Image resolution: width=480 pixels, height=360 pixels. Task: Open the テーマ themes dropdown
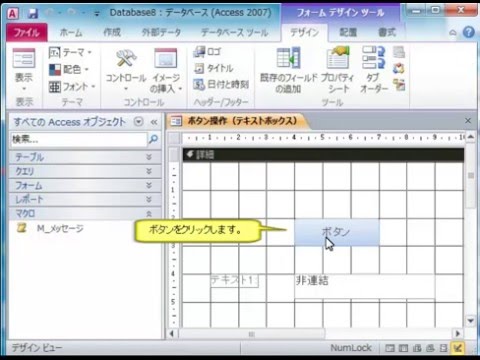[70, 52]
